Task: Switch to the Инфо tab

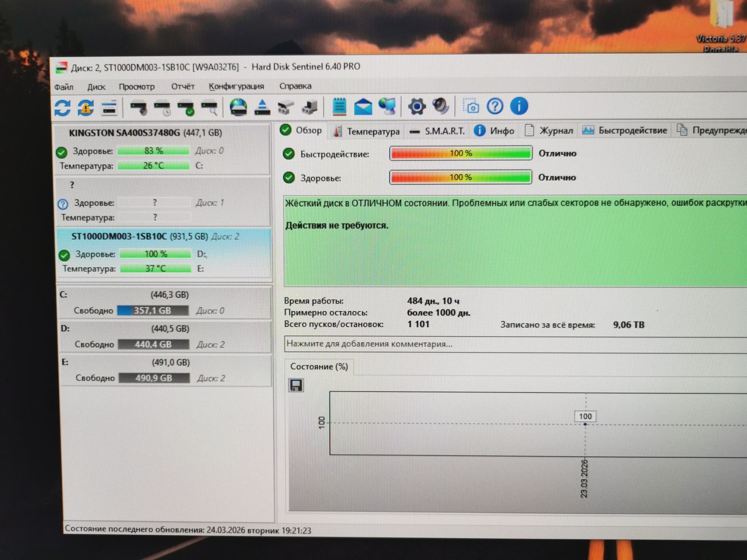Action: pos(494,131)
